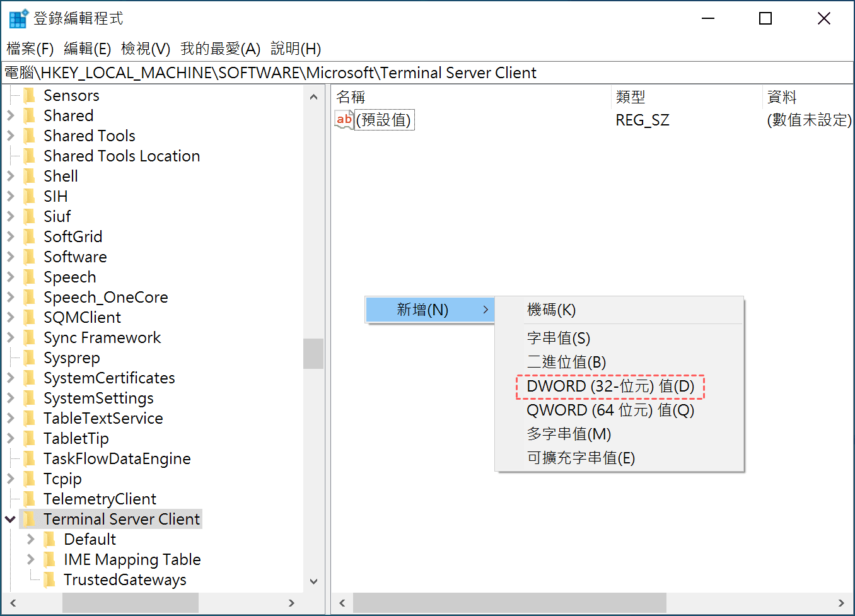The width and height of the screenshot is (855, 616).
Task: Click the tree pane vertical scrollbar thumb
Action: click(313, 354)
